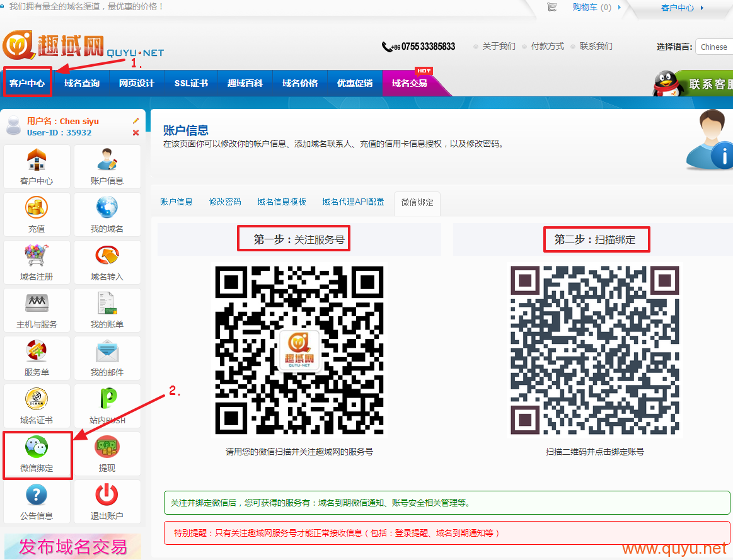This screenshot has width=733, height=560.
Task: Click the 充值 coins icon
Action: 37,207
